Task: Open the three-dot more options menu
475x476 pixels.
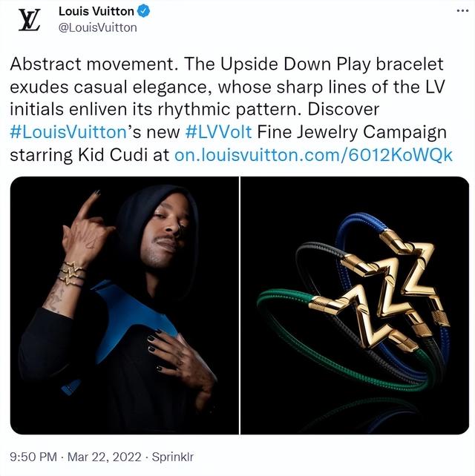Action: point(462,11)
